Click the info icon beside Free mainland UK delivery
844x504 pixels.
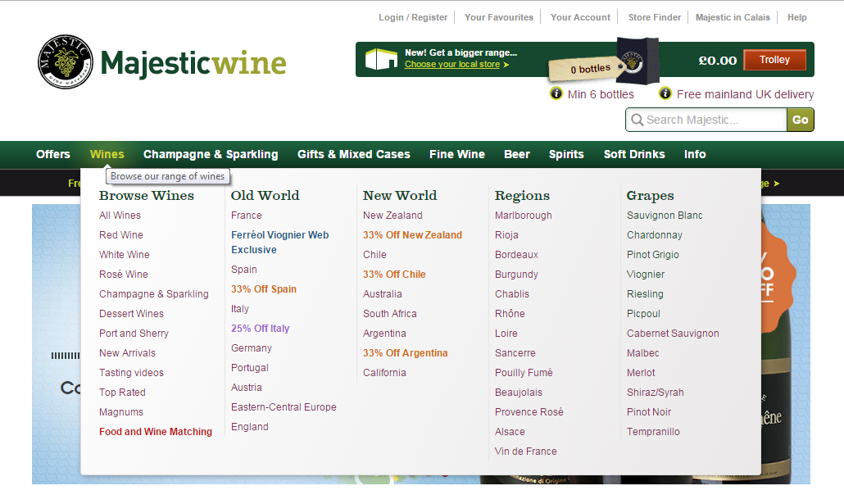pos(665,93)
